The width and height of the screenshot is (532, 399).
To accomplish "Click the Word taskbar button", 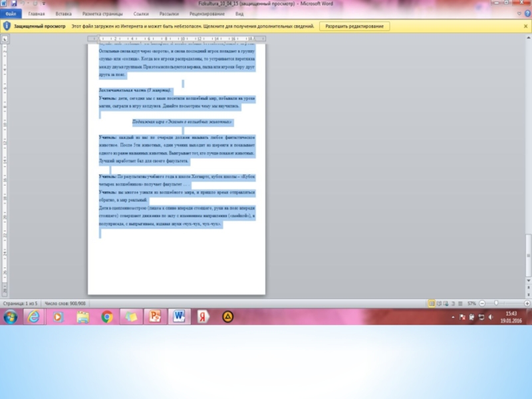I will [179, 317].
